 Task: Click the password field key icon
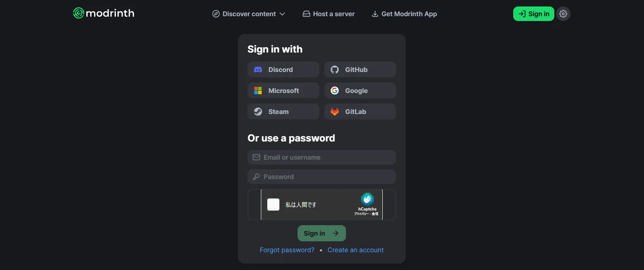tap(256, 177)
